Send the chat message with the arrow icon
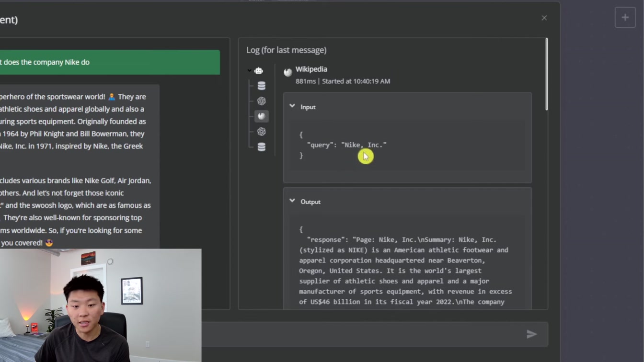 tap(531, 334)
